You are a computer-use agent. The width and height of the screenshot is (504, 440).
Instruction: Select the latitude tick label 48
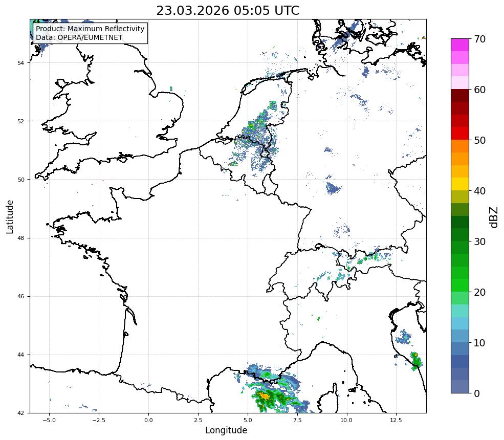20,238
